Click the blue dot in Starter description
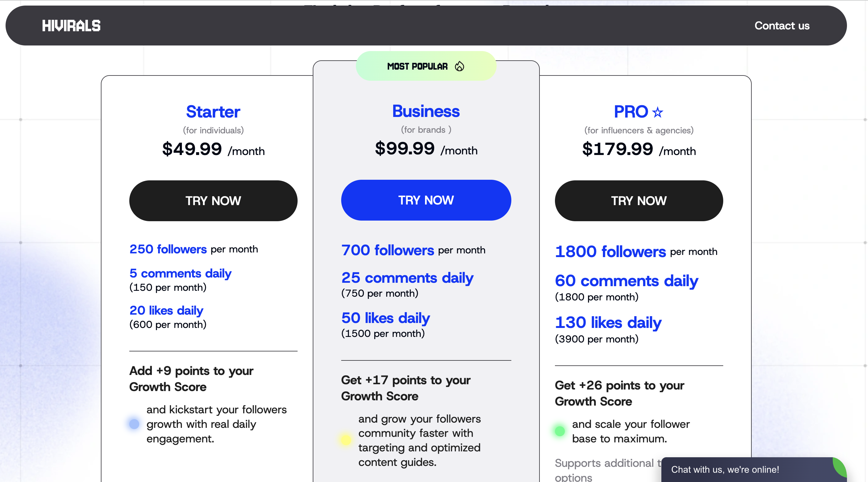Viewport: 868px width, 482px height. pyautogui.click(x=134, y=424)
